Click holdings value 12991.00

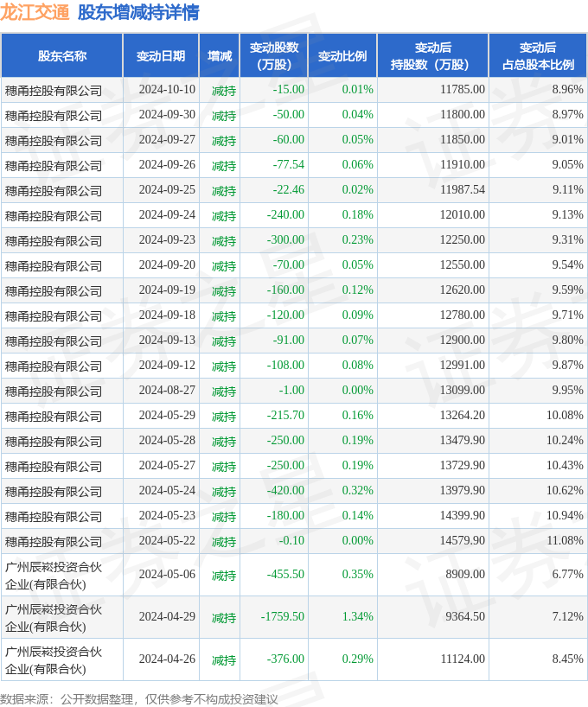[463, 365]
